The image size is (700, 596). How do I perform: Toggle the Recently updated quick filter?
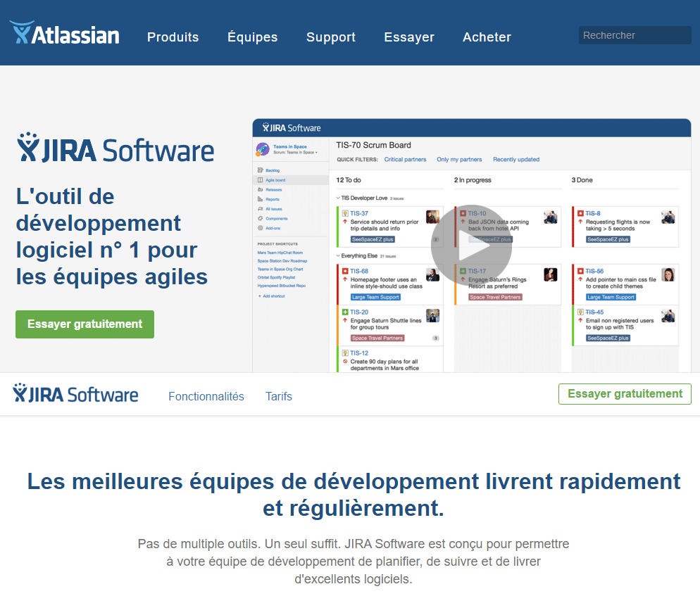pyautogui.click(x=516, y=160)
